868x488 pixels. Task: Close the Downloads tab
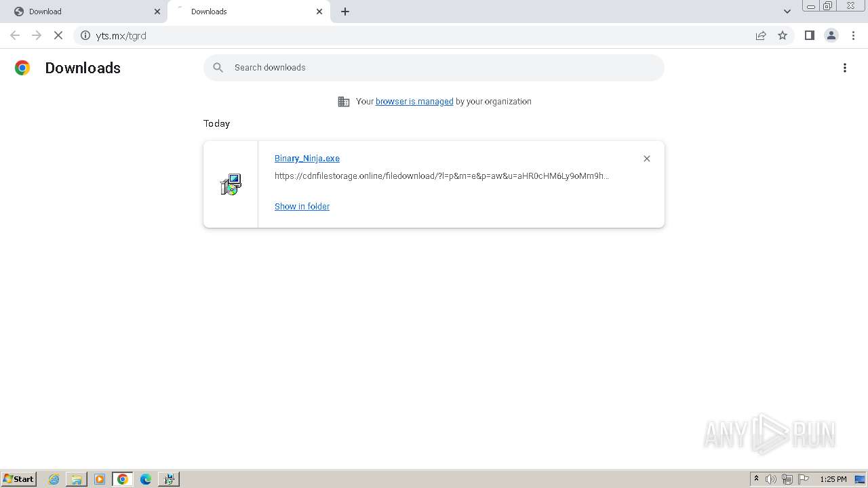click(x=319, y=12)
